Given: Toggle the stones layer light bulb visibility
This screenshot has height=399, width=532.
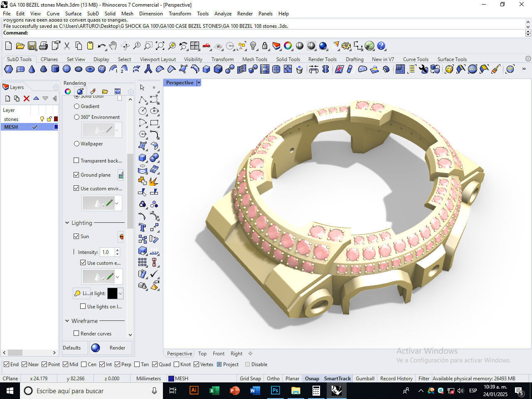Looking at the screenshot, I should [42, 119].
